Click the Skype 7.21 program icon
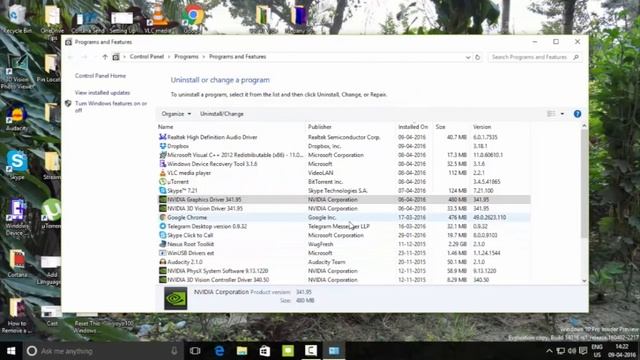 (162, 191)
